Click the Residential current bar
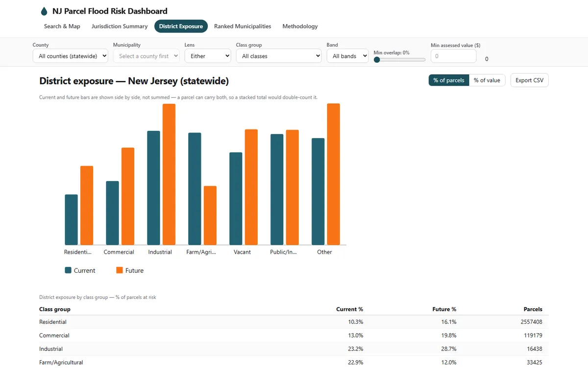This screenshot has height=368, width=588. [71, 219]
